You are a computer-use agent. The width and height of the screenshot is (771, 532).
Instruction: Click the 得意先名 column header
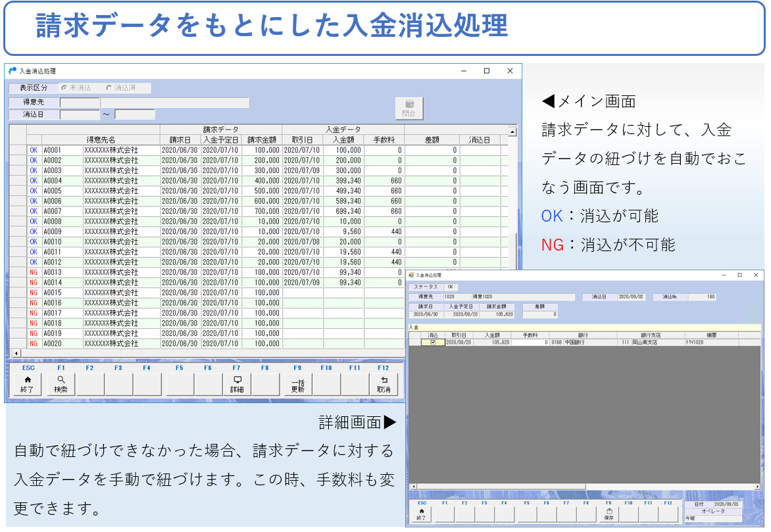(101, 140)
